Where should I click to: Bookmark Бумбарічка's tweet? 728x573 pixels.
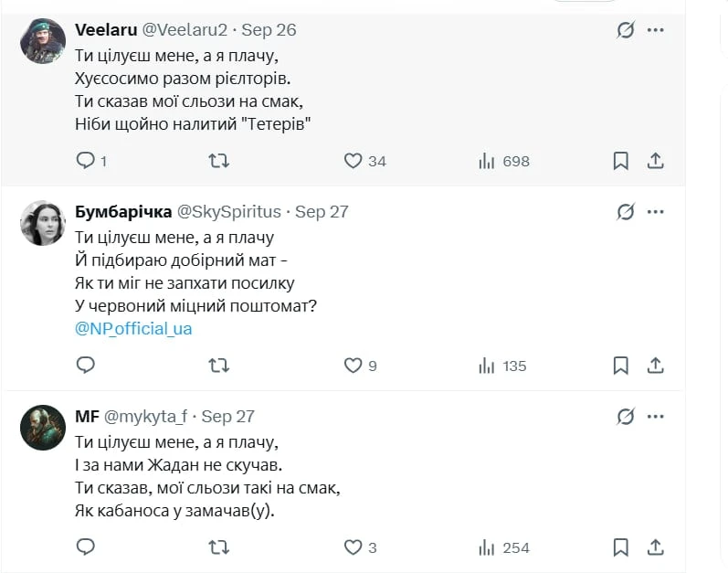click(620, 366)
